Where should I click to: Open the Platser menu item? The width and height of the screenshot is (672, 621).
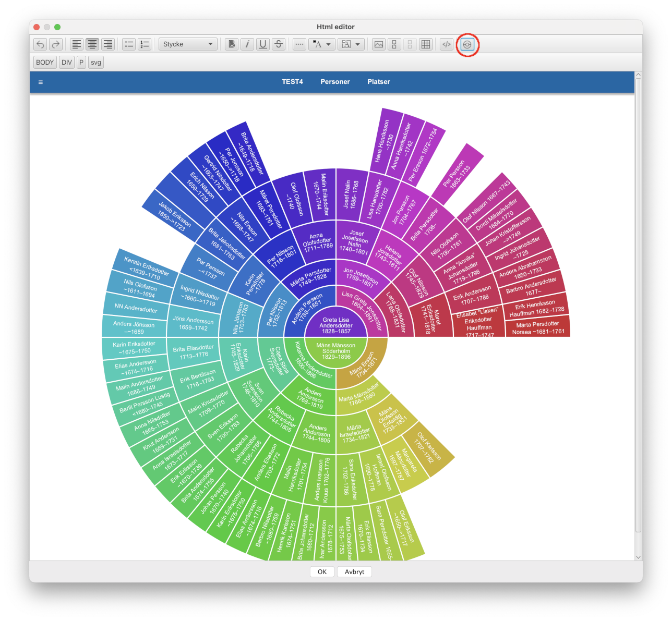pos(378,82)
